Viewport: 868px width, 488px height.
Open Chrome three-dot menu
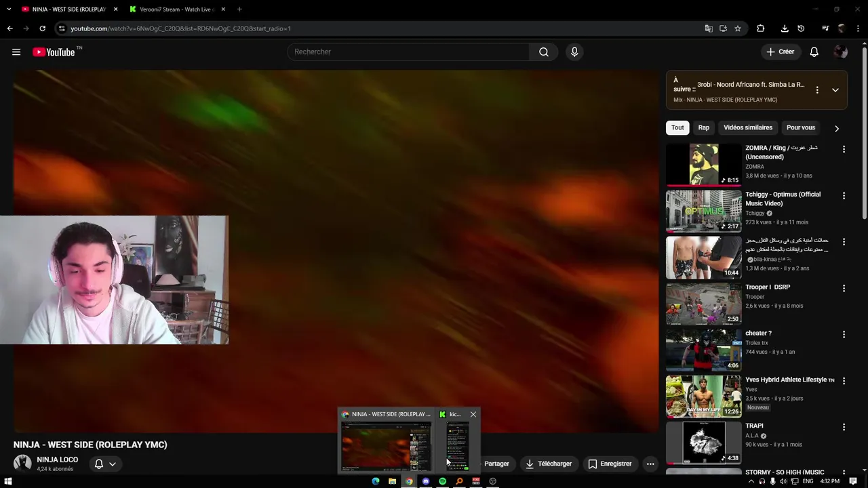tap(858, 28)
